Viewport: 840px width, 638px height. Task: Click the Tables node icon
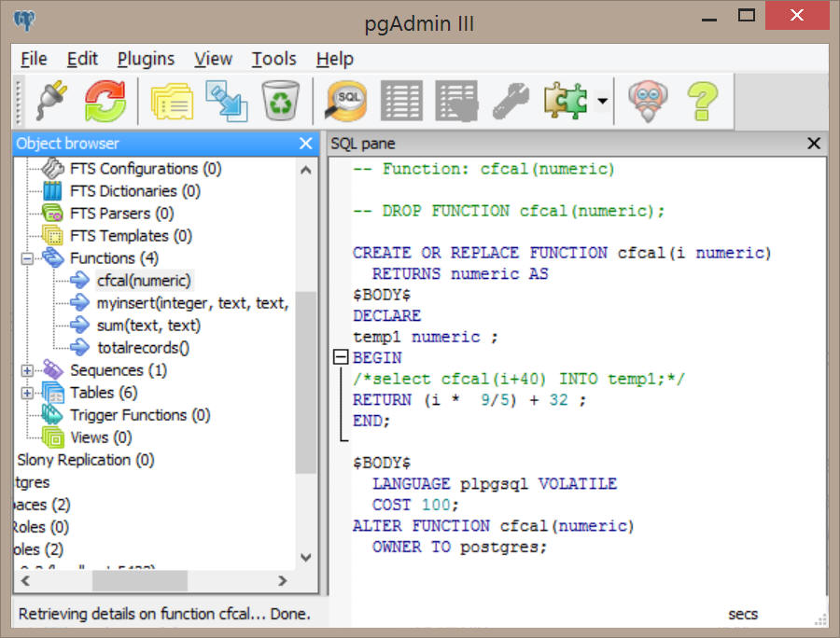pyautogui.click(x=53, y=393)
